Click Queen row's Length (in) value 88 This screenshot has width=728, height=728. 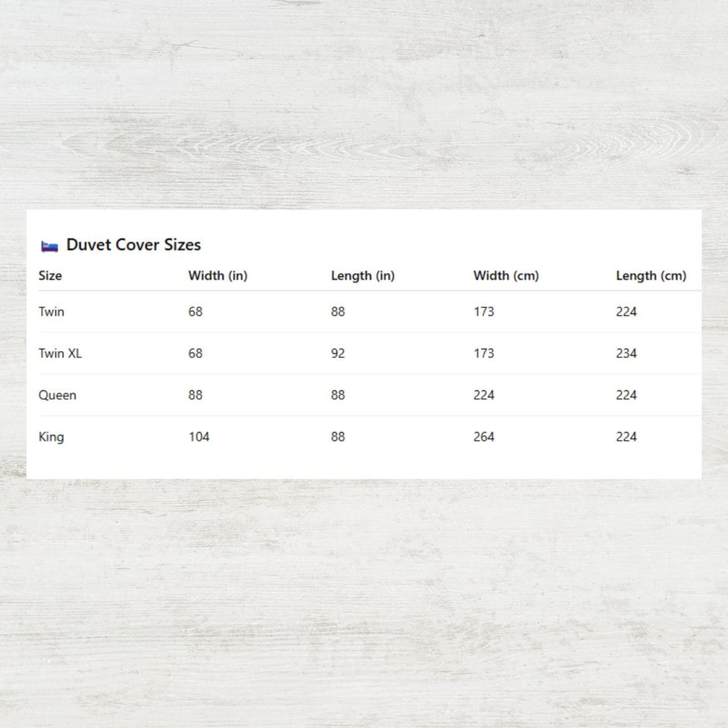click(x=338, y=395)
